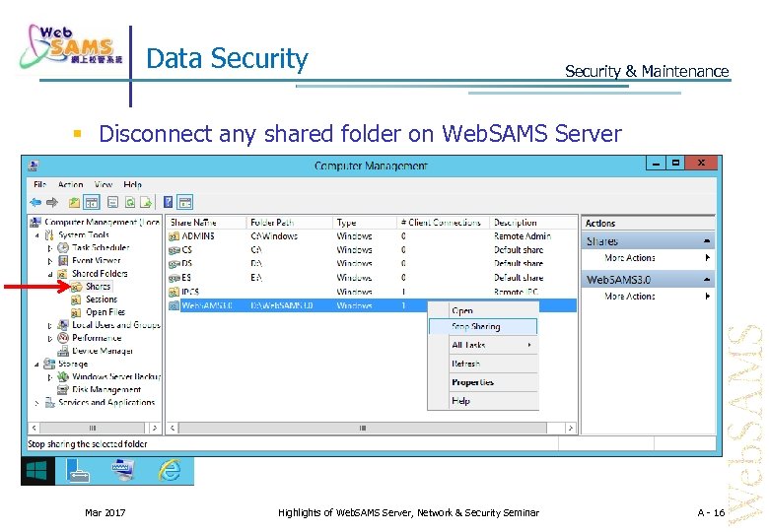Choose Refresh in the context menu
769x532 pixels.
(483, 364)
